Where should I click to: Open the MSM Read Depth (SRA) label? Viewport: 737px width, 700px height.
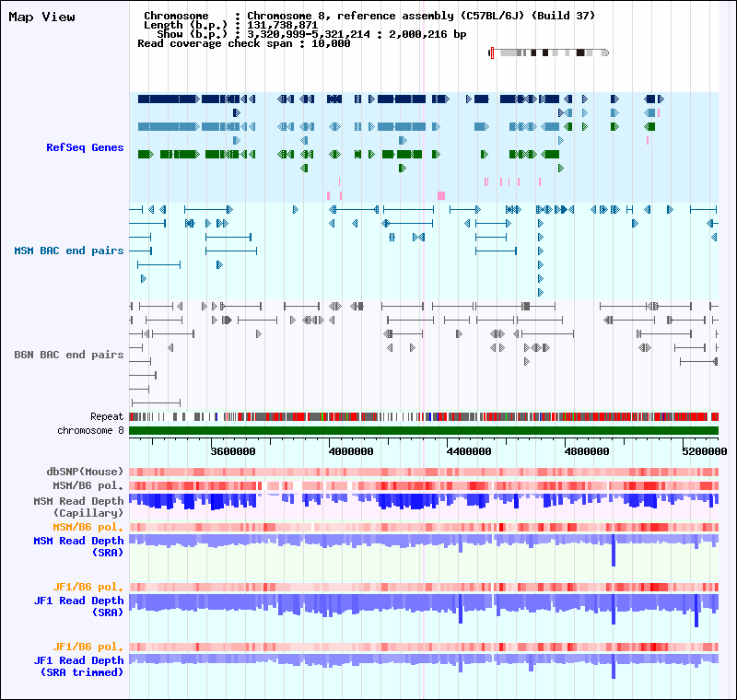pos(78,547)
